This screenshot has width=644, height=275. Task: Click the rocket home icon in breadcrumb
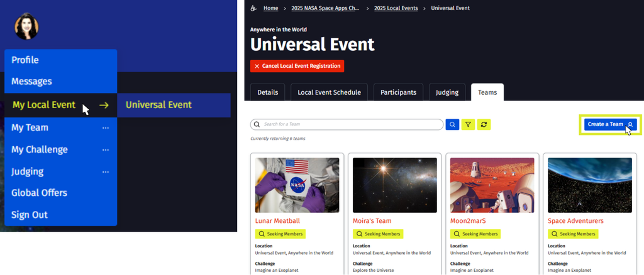coord(254,8)
